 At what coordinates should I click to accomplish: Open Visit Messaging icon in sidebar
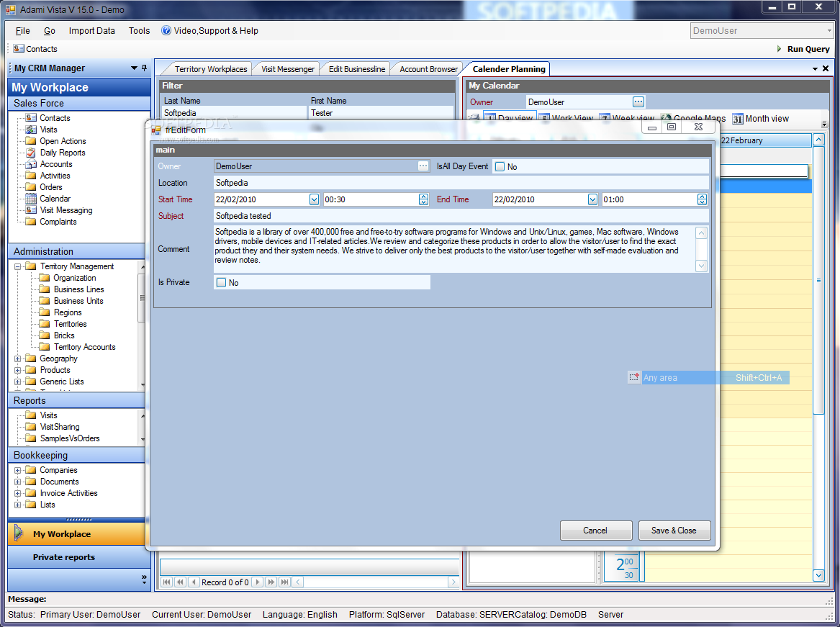click(31, 210)
